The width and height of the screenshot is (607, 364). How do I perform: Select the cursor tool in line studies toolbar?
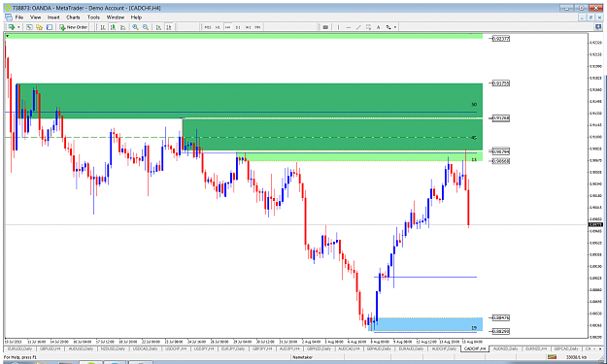point(325,27)
